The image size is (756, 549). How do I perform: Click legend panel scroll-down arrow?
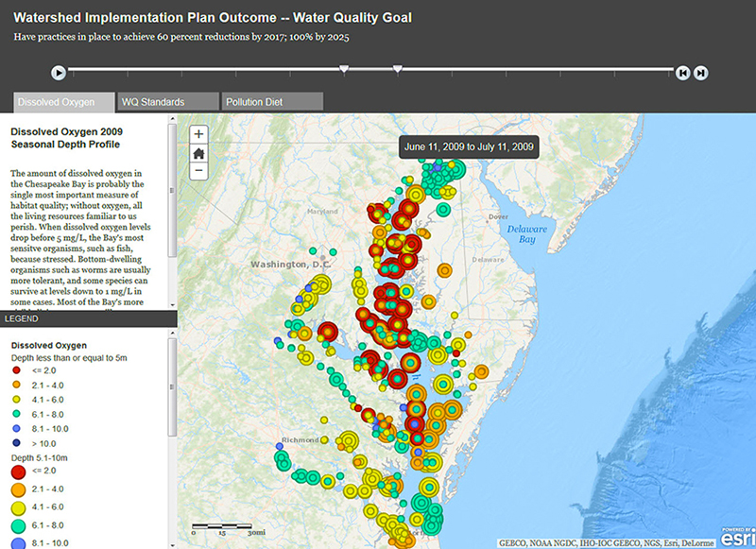click(172, 545)
